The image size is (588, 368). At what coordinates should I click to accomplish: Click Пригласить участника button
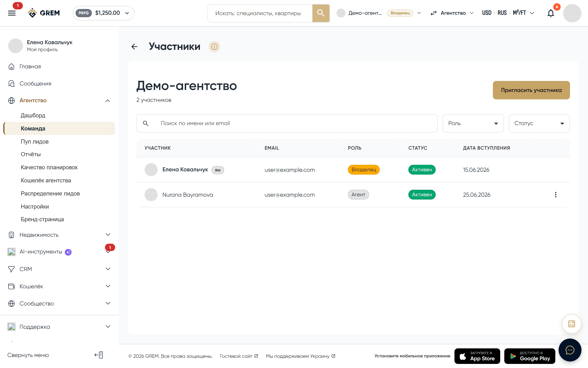point(531,90)
